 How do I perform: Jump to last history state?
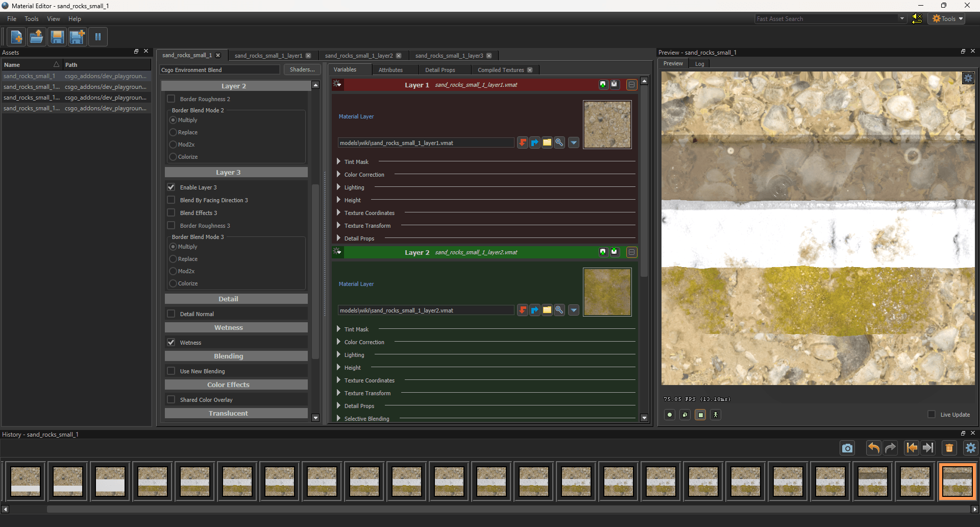pyautogui.click(x=928, y=448)
